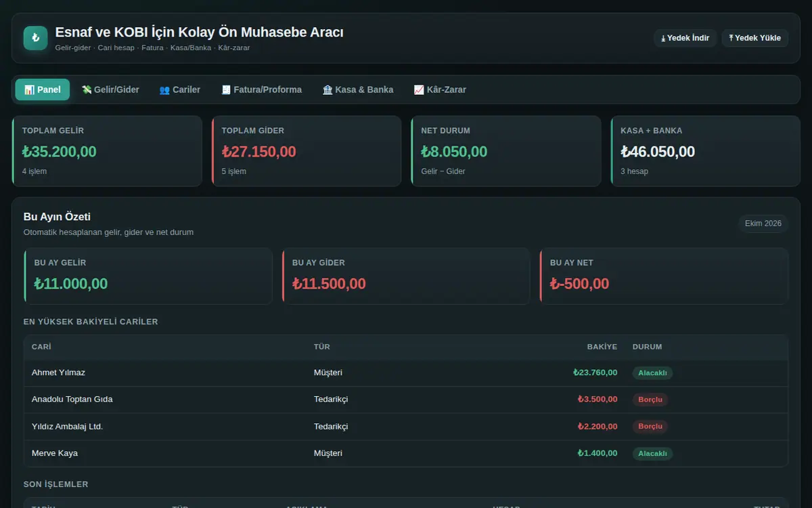This screenshot has width=812, height=508.
Task: Click the Kasa + Banka amount ₺46.050,00
Action: pyautogui.click(x=658, y=152)
